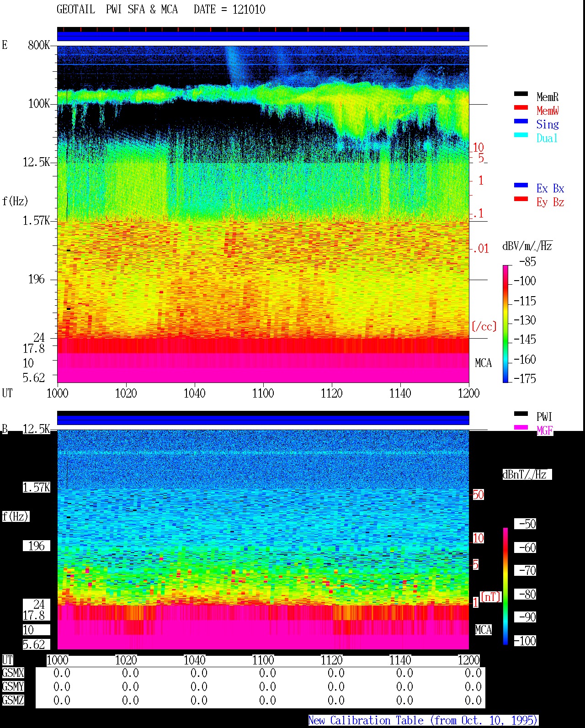Click the Ex Bx legend label
The height and width of the screenshot is (728, 585).
(550, 188)
